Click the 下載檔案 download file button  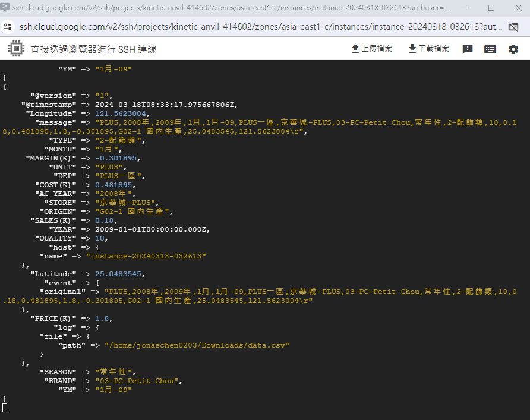tap(428, 49)
